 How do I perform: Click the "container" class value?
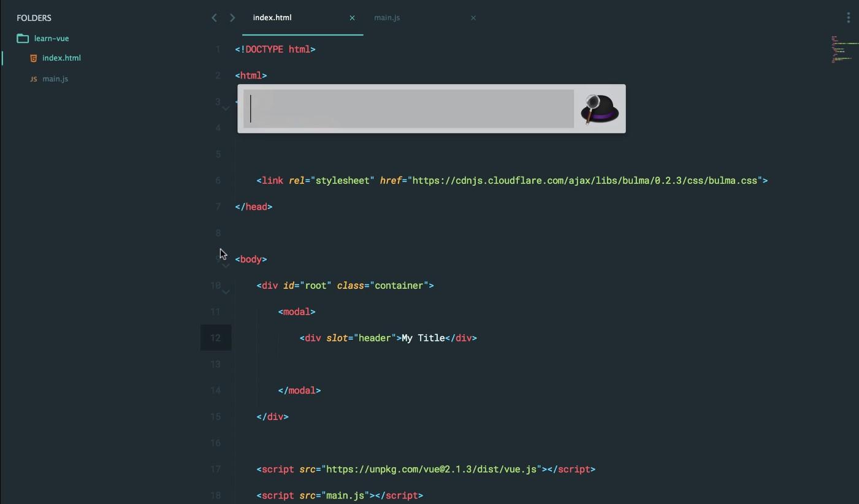coord(399,286)
